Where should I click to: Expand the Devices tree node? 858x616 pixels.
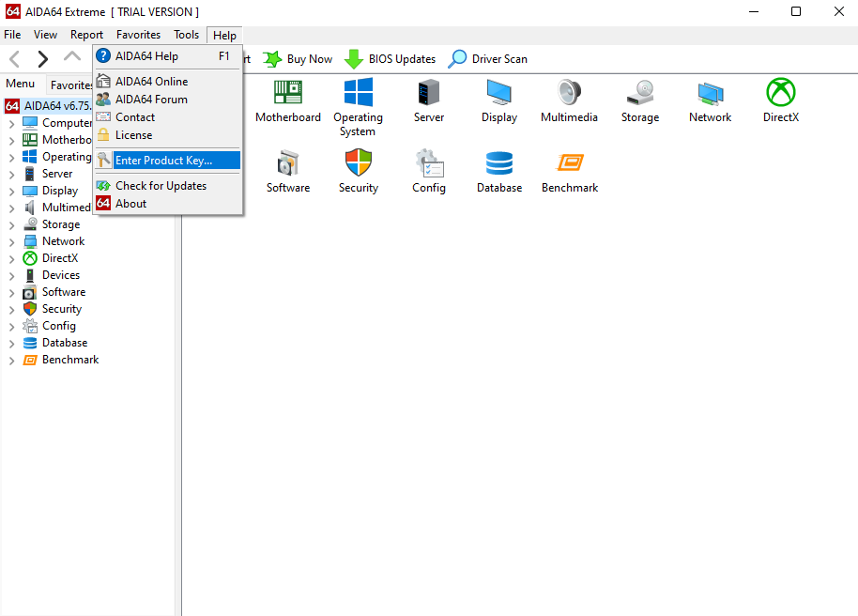tap(11, 276)
